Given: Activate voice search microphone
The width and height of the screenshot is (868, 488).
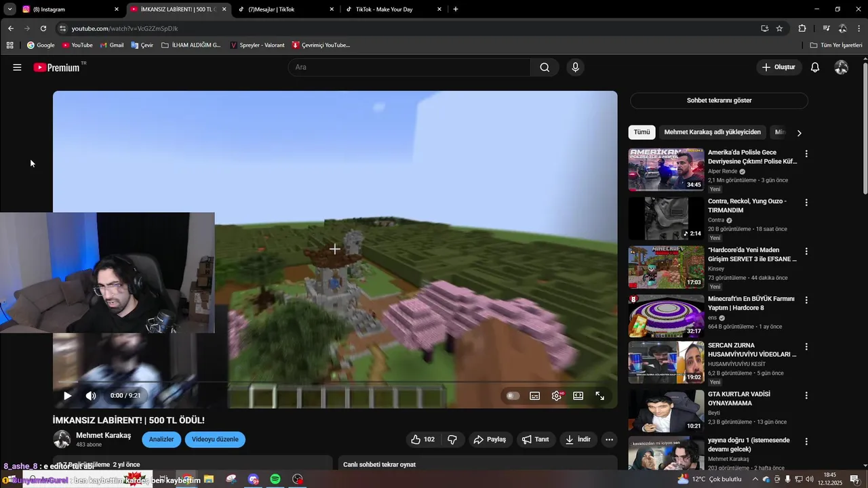Looking at the screenshot, I should 575,67.
